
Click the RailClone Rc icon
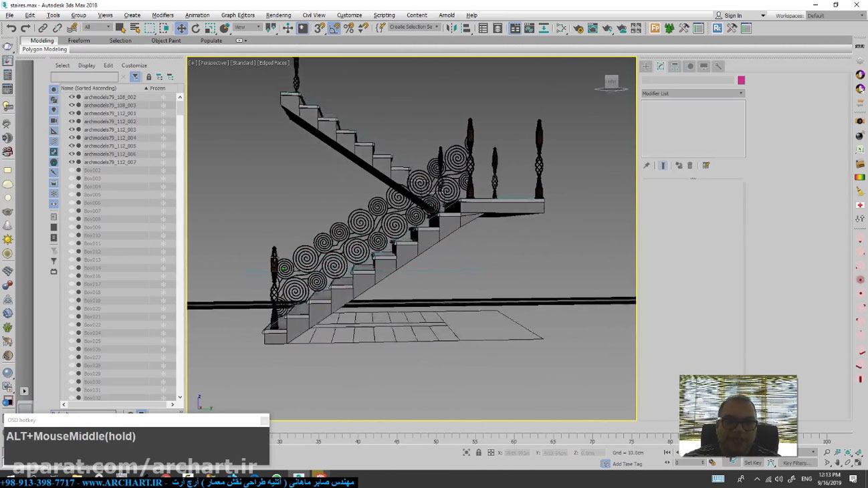(x=717, y=28)
